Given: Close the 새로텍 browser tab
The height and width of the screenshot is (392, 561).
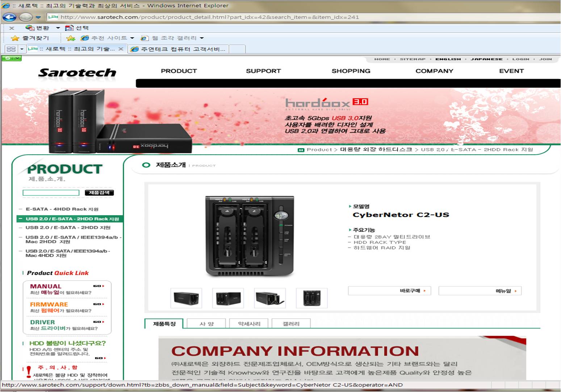Looking at the screenshot, I should (x=121, y=49).
